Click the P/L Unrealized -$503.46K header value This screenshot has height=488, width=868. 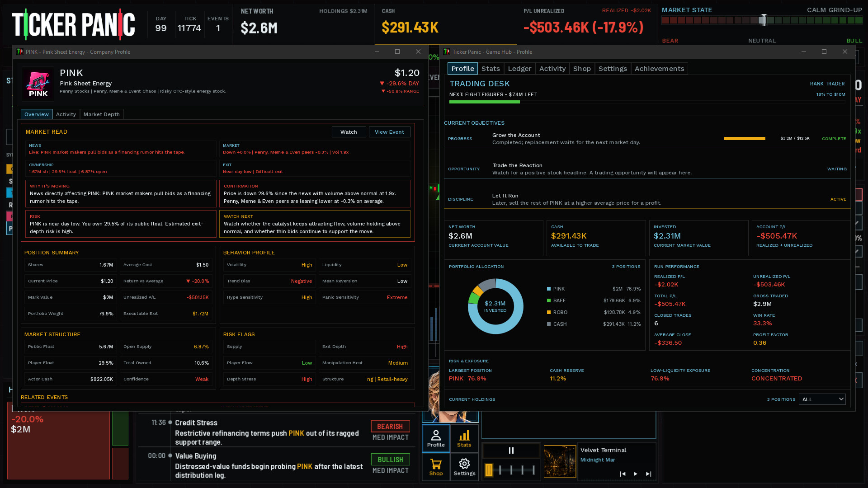pos(583,28)
